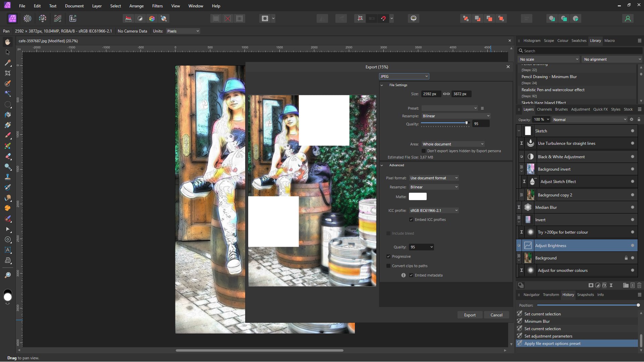Hide the Sketch layer

click(633, 131)
